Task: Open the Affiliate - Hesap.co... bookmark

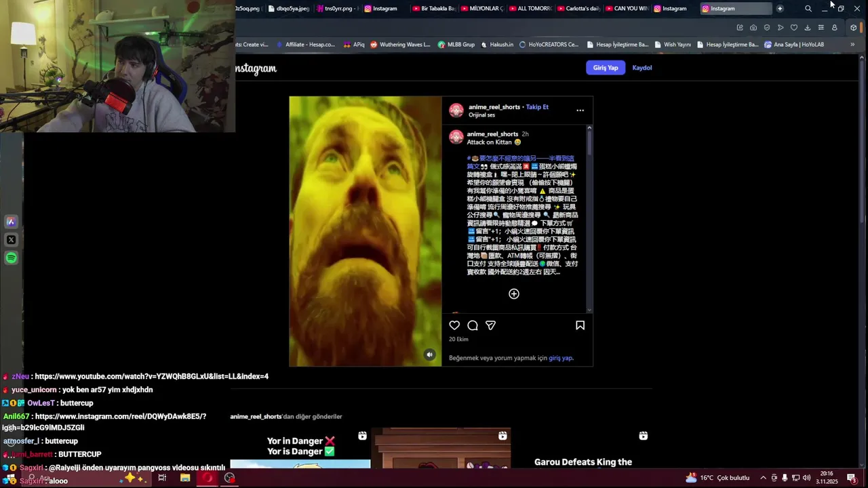Action: (305, 44)
